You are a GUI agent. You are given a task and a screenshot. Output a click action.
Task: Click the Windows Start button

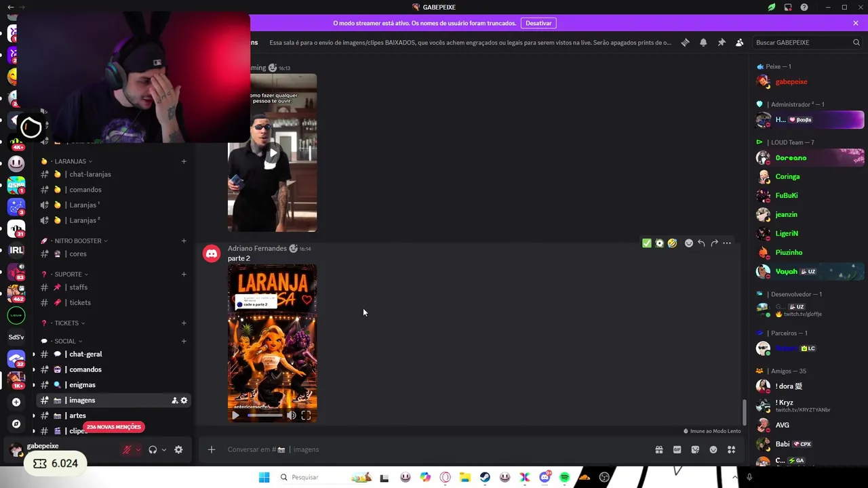[264, 477]
